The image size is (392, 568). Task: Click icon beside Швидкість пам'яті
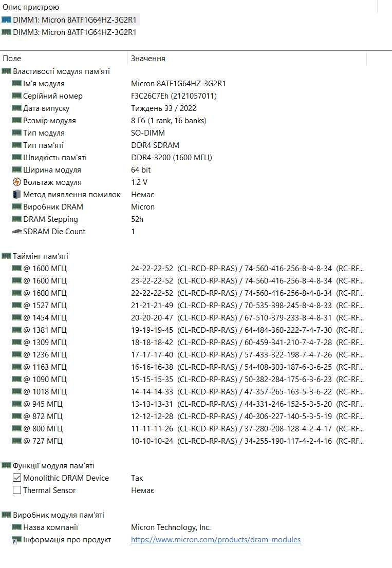click(16, 157)
